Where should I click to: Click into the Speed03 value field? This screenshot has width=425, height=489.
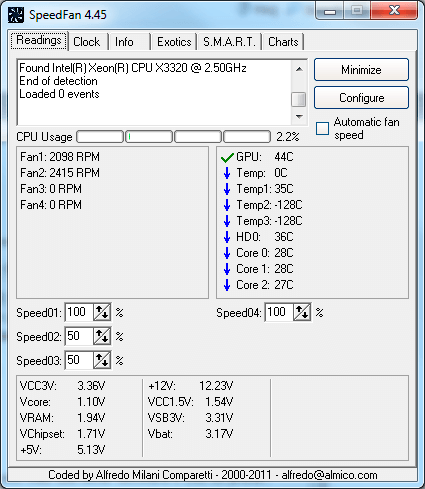(x=79, y=360)
